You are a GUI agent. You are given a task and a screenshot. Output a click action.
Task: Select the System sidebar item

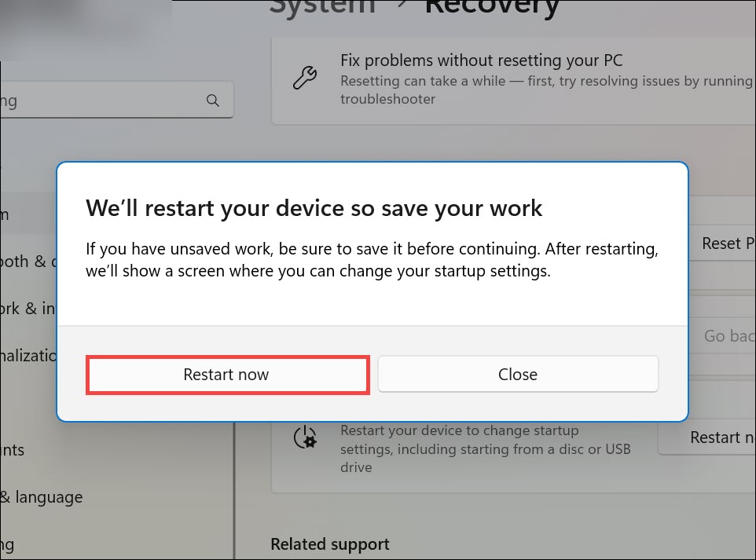coord(8,214)
